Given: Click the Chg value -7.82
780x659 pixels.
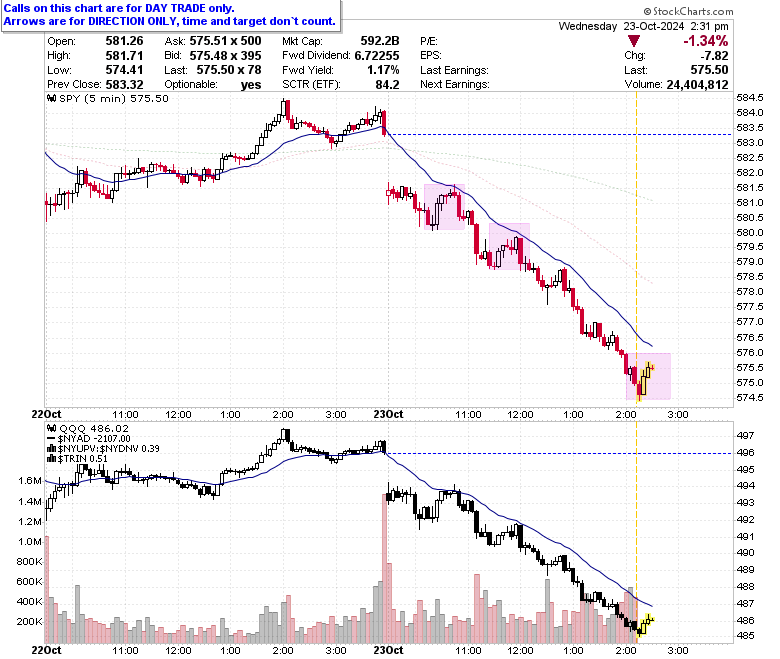Looking at the screenshot, I should (714, 55).
